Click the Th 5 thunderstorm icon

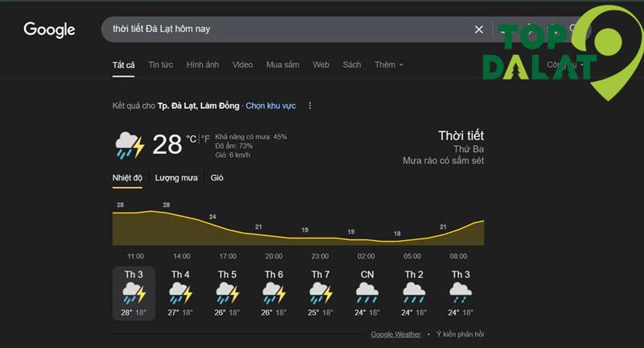point(228,293)
